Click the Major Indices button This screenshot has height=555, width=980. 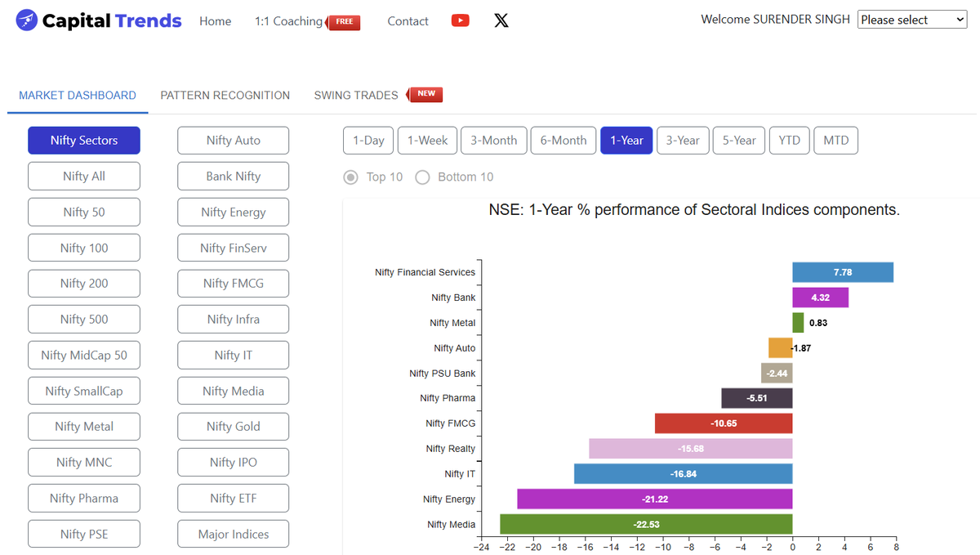click(x=234, y=535)
